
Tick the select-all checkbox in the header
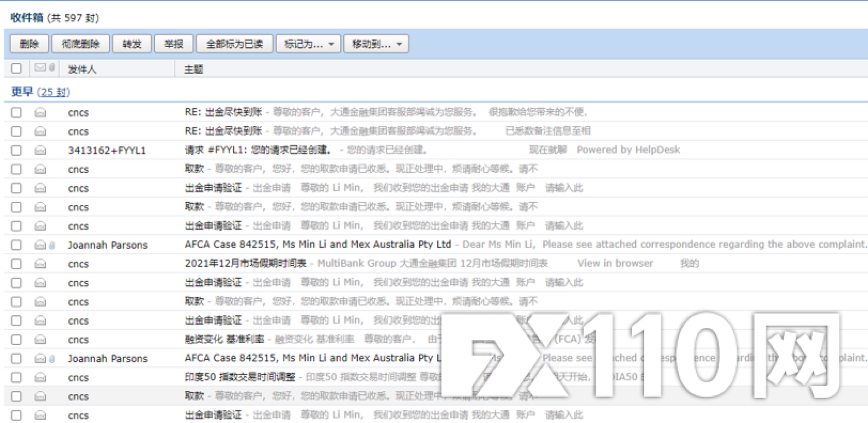tap(16, 68)
